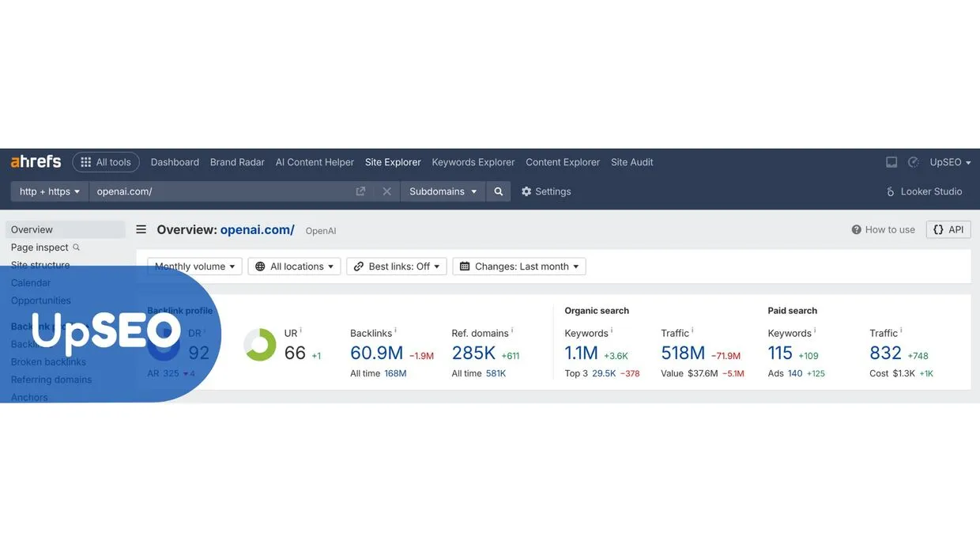Open Settings via the gear icon
Image resolution: width=980 pixels, height=552 pixels.
[526, 191]
